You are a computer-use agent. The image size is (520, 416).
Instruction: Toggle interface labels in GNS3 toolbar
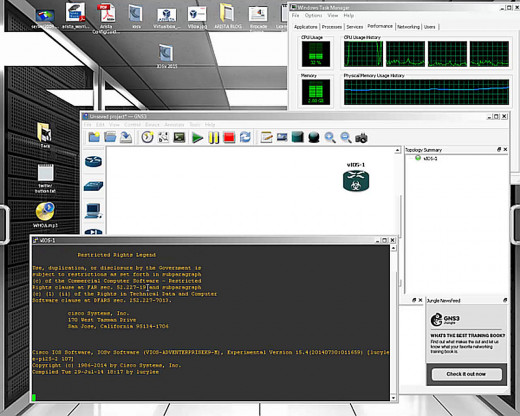pyautogui.click(x=163, y=137)
